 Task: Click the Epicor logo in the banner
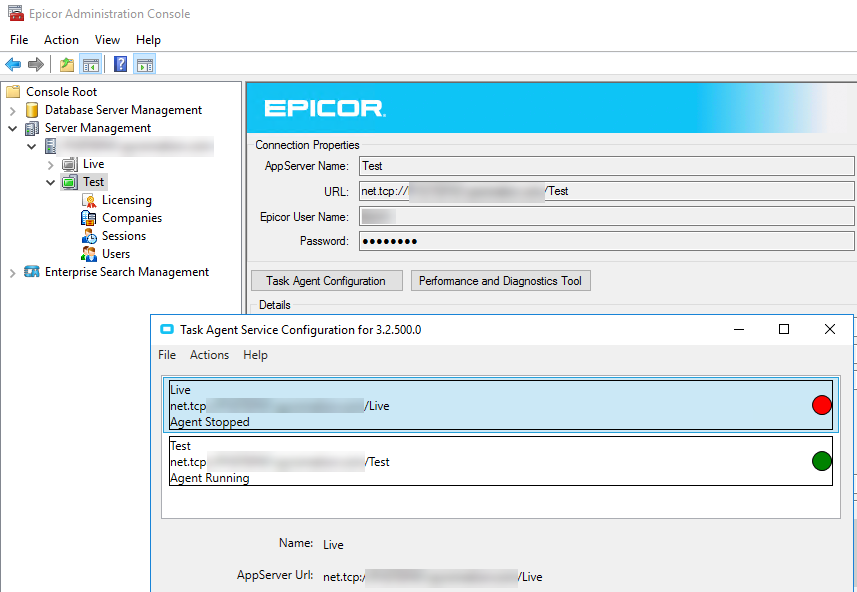325,108
